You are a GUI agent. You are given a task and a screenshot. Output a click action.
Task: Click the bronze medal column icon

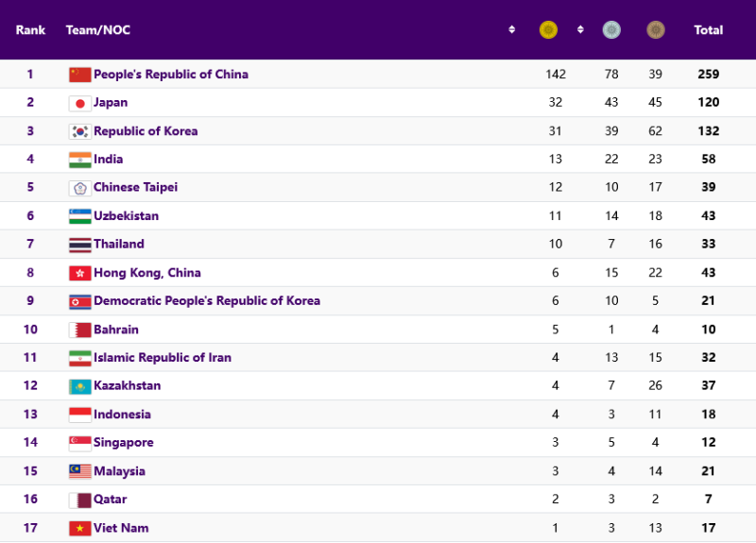(x=655, y=30)
